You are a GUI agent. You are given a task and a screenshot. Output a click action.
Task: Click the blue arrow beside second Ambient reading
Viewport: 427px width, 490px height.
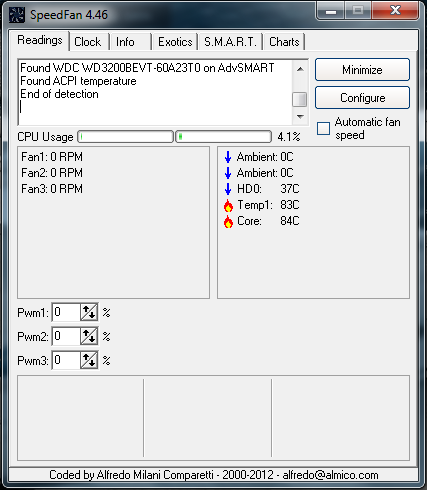tap(228, 173)
